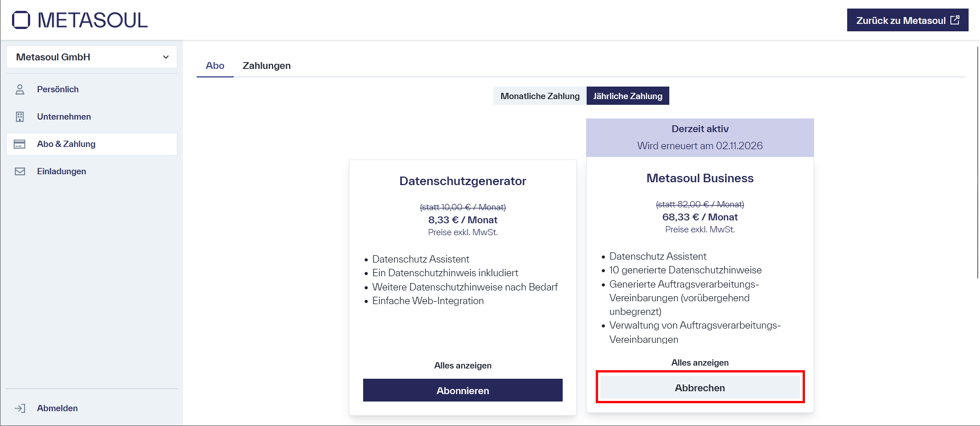Show all features under Metasoul Business via Alles anzeigen
The image size is (980, 426).
(x=700, y=363)
